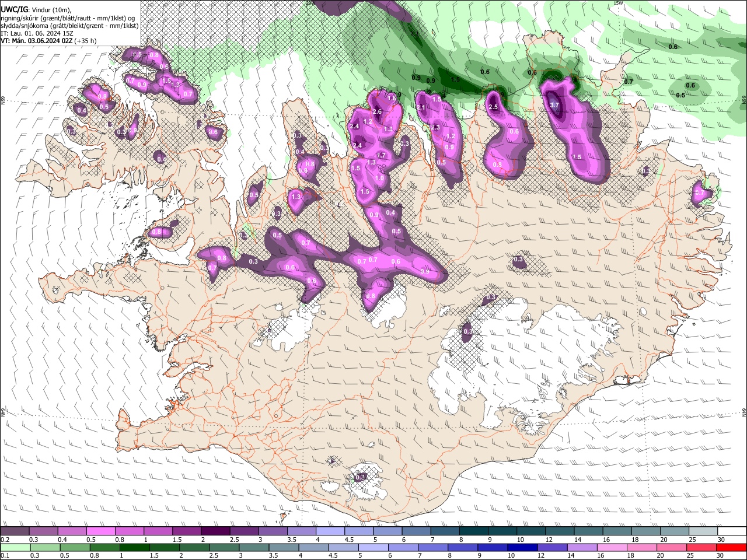Viewport: 747px width, 560px height.
Task: Click valid time 'VT: Mán. 03.06.2024 02Z'
Action: pos(37,41)
